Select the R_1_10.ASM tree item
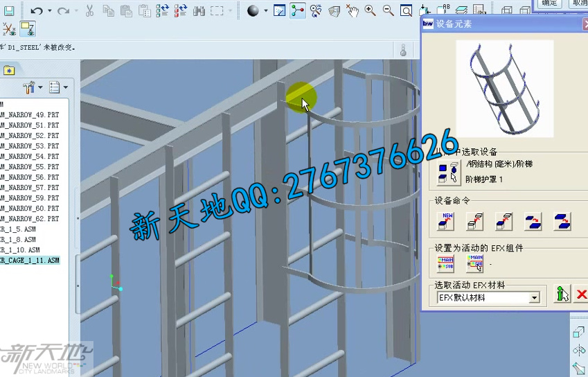The width and height of the screenshot is (588, 377). click(20, 250)
